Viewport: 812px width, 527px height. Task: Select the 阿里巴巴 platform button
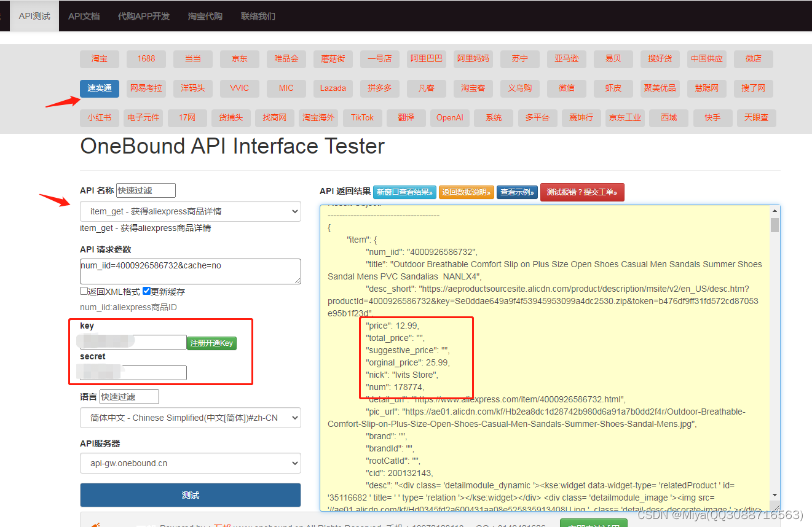click(427, 59)
